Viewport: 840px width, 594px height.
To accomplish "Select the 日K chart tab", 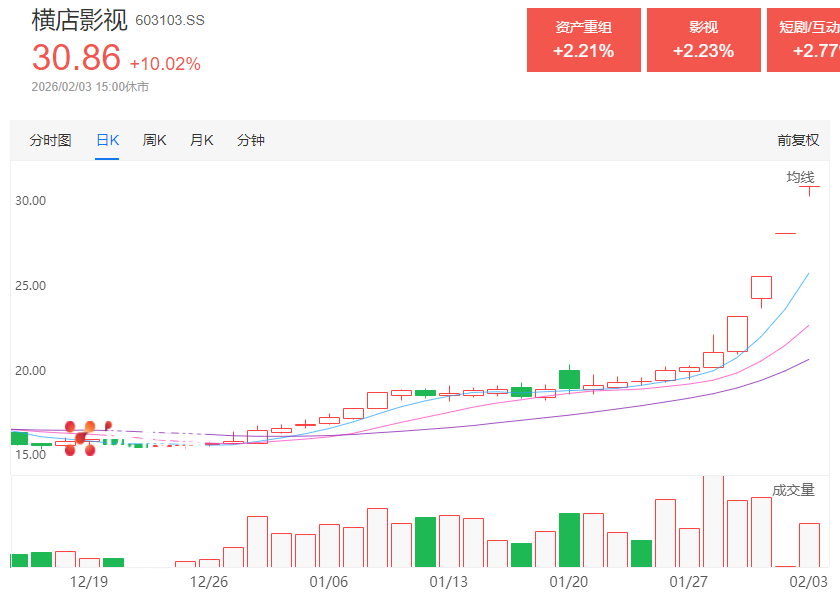I will [107, 141].
